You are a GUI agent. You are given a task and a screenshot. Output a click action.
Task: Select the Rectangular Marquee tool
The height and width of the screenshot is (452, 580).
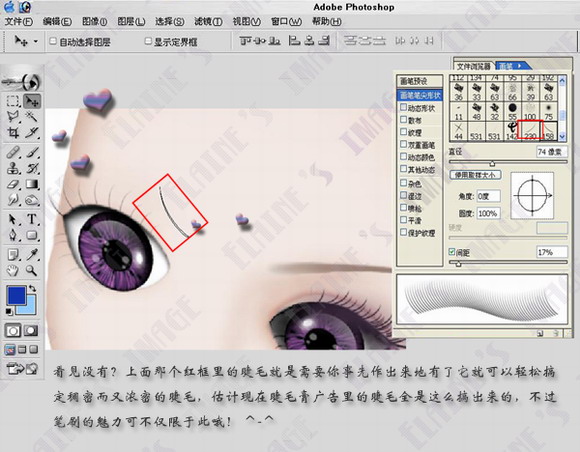pyautogui.click(x=13, y=101)
